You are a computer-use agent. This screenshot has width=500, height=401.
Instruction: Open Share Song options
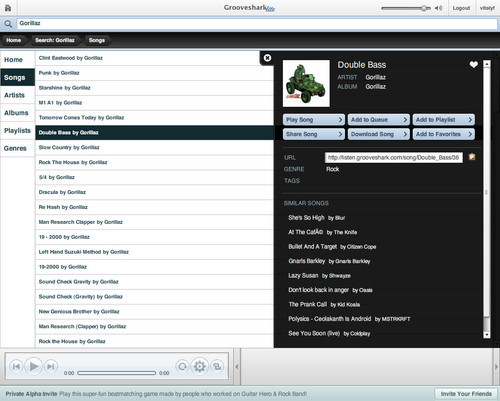click(313, 134)
